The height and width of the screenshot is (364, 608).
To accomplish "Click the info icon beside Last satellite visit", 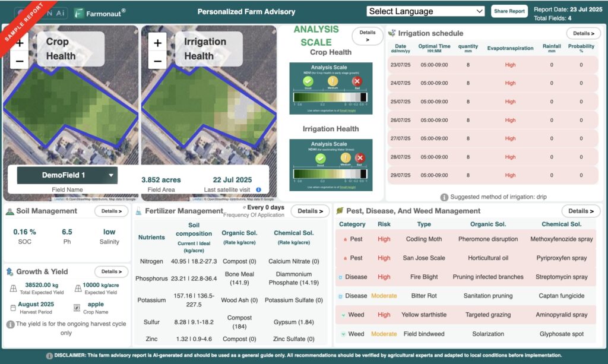I will coord(258,189).
